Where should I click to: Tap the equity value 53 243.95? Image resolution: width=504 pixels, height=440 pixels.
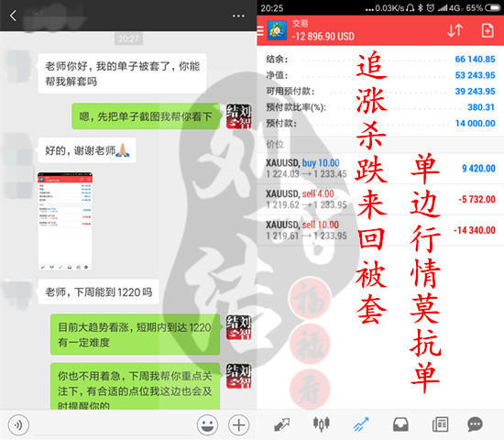click(475, 75)
